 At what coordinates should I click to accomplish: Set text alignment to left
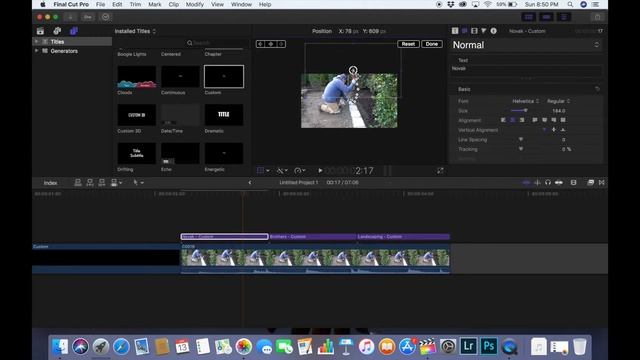[503, 120]
